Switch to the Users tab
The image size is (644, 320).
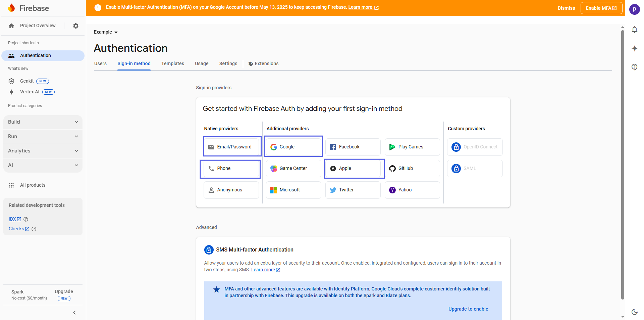pos(100,63)
